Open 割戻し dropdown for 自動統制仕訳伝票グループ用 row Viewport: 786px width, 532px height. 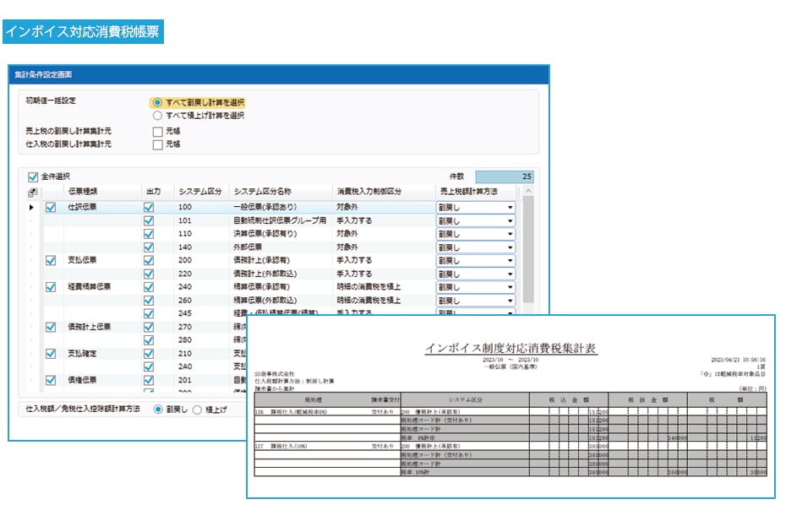(475, 221)
